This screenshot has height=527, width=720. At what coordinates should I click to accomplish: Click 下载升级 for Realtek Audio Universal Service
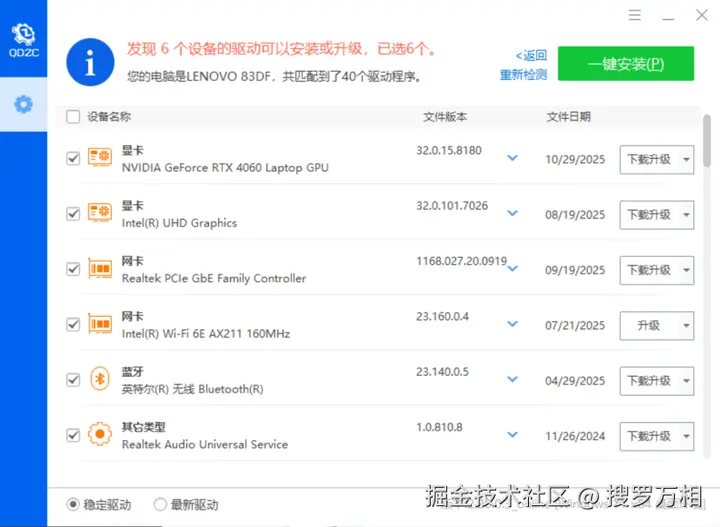pos(649,436)
